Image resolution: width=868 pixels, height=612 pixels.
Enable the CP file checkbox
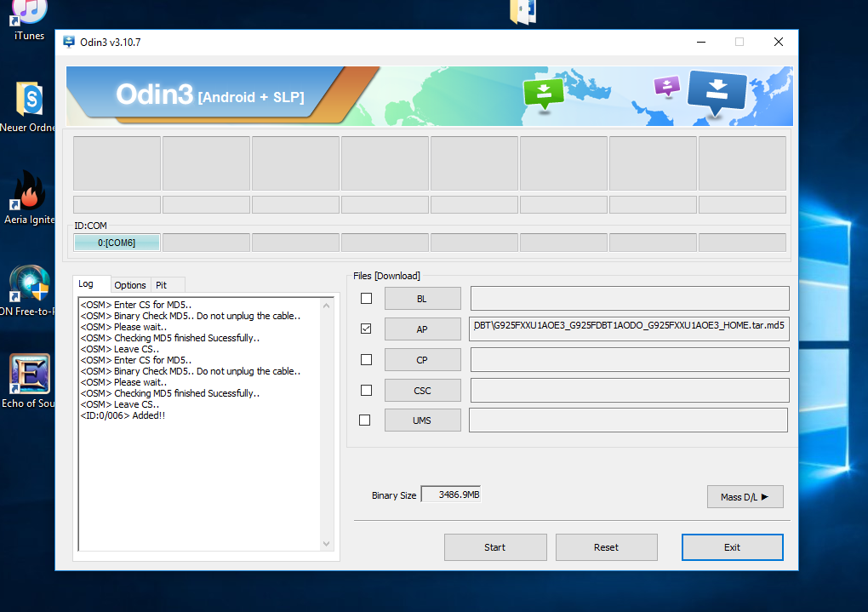click(366, 360)
